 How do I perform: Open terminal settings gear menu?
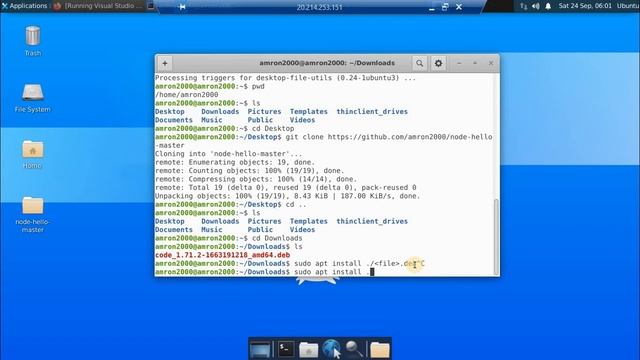[438, 63]
